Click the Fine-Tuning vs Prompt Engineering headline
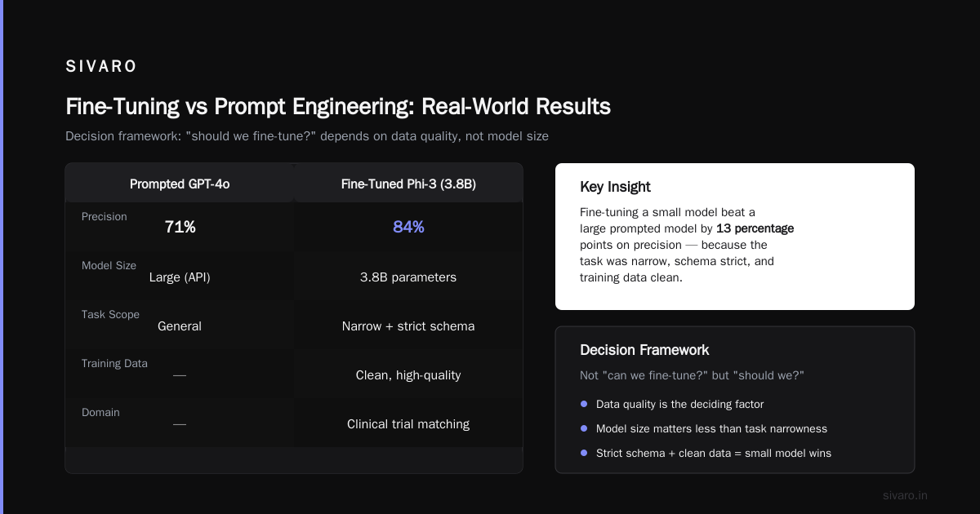980x514 pixels. tap(338, 107)
